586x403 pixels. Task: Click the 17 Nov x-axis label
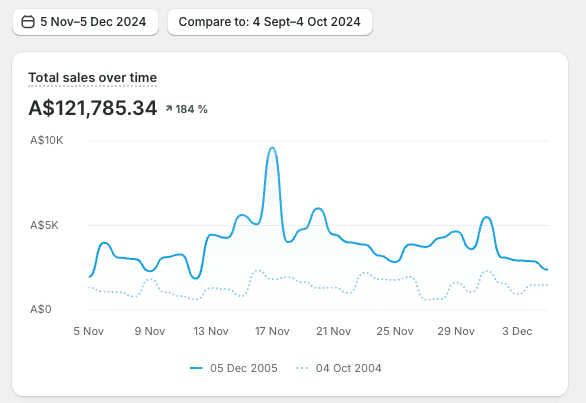tap(272, 331)
